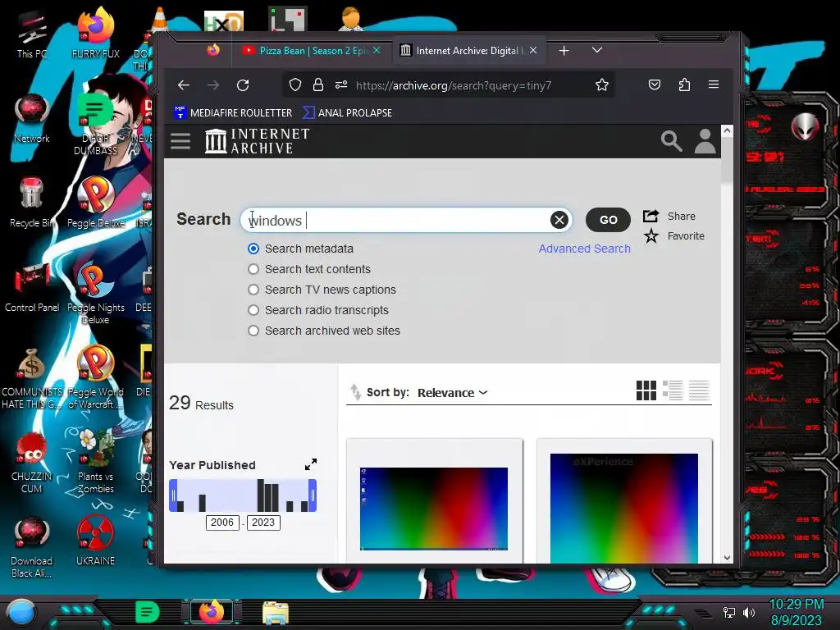Click the Share icon

(651, 216)
